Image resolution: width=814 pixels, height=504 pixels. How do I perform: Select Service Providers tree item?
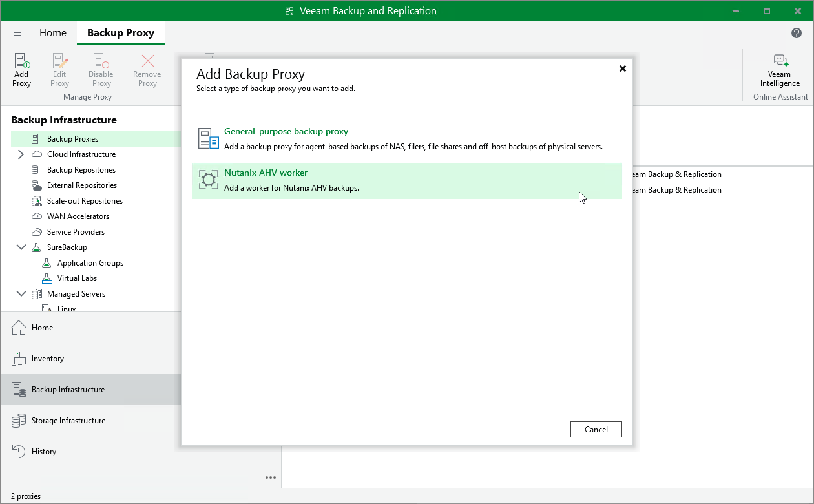click(76, 232)
